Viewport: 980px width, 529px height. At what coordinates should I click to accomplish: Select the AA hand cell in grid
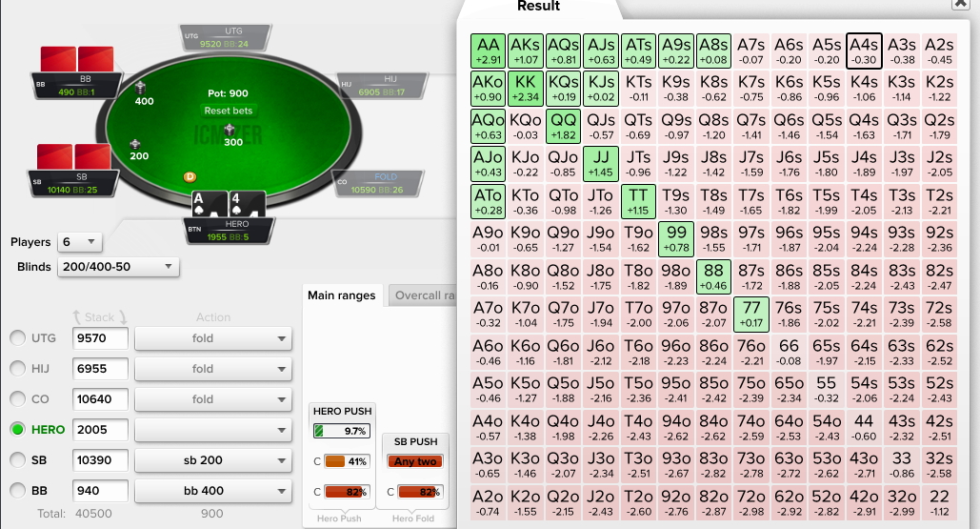click(x=488, y=51)
